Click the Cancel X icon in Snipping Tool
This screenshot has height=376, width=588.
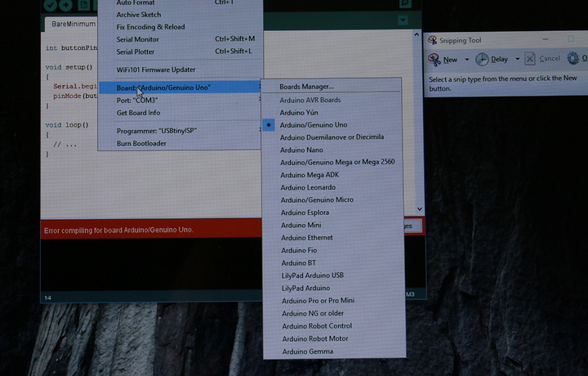[529, 59]
